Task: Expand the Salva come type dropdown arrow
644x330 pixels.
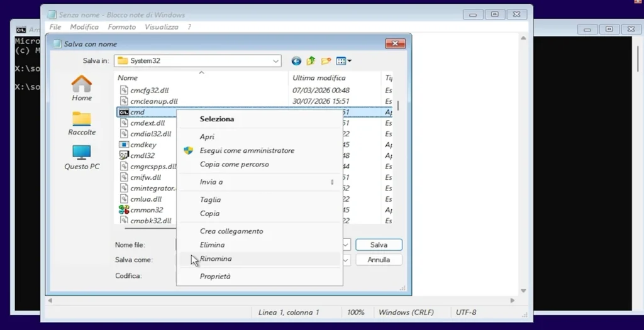Action: (x=346, y=260)
